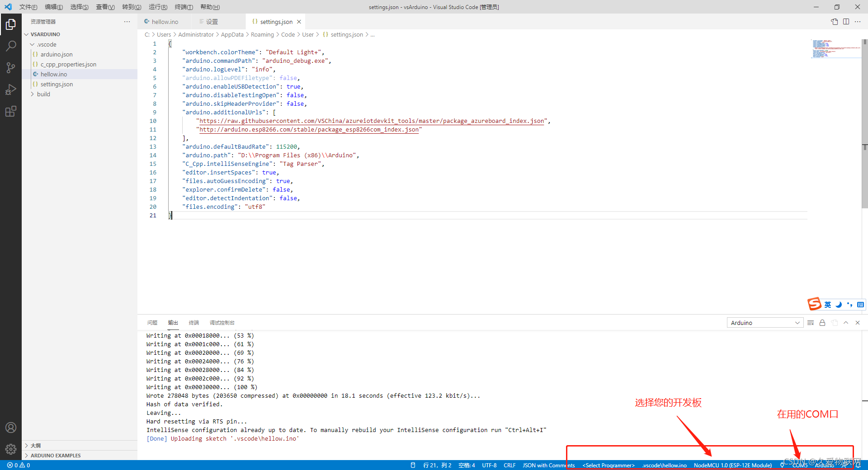Viewport: 868px width, 470px height.
Task: Open the Search view in the activity bar
Action: click(x=11, y=46)
